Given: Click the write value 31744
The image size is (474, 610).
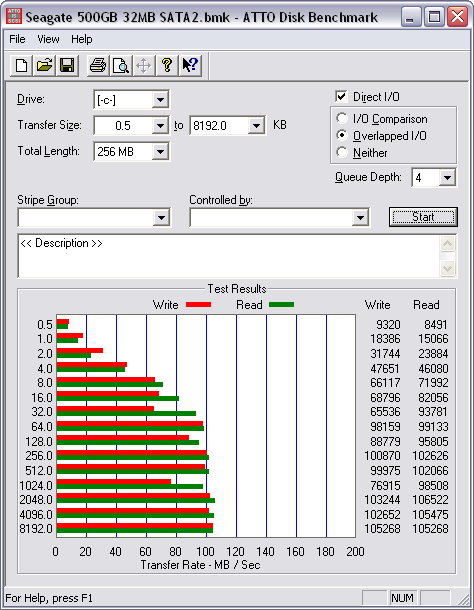Looking at the screenshot, I should tap(385, 354).
